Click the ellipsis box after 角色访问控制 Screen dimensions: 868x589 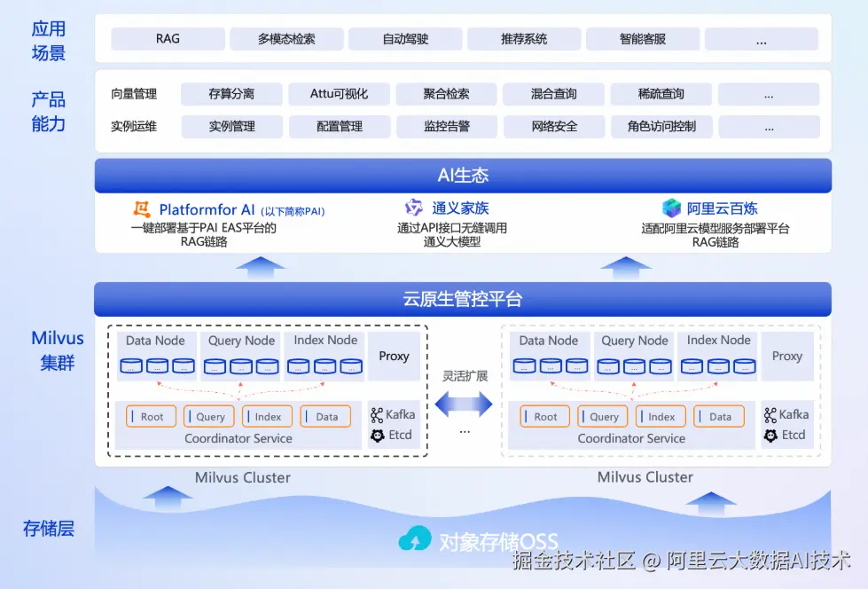770,126
